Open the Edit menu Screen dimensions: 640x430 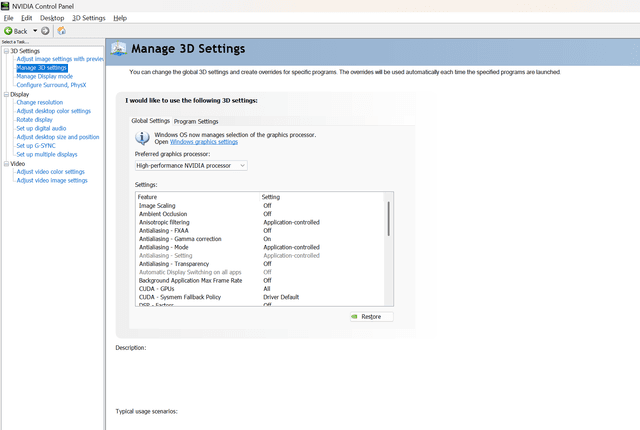(x=27, y=18)
